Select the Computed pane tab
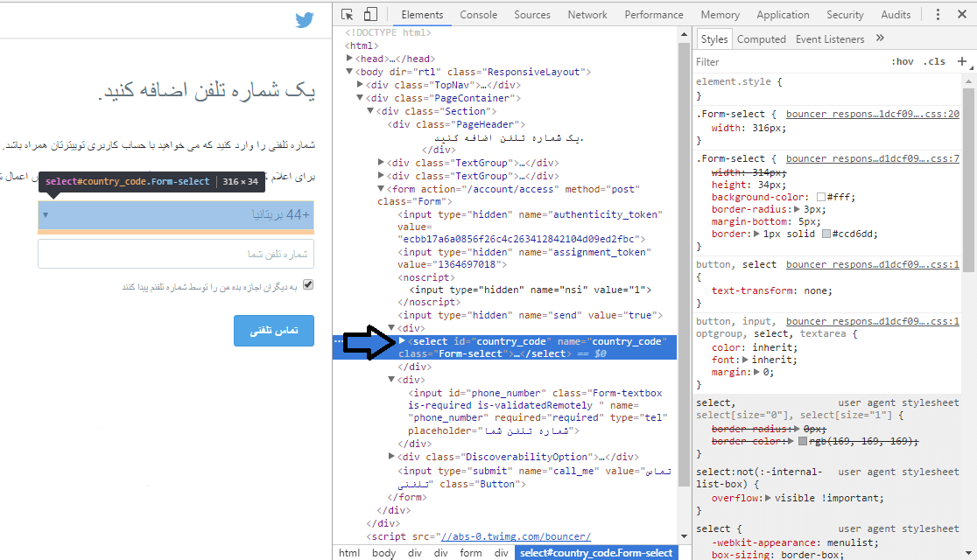The height and width of the screenshot is (560, 977). tap(762, 39)
